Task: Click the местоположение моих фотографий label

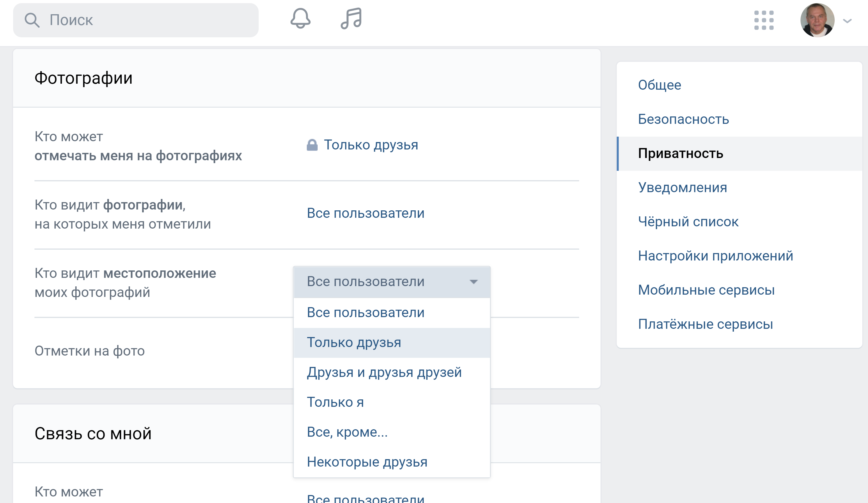Action: [125, 283]
